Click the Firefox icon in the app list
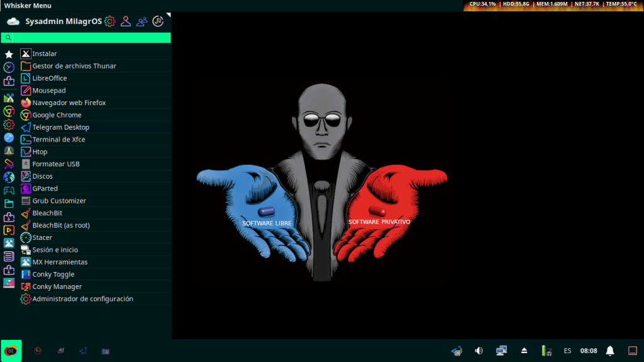Viewport: 644px width, 362px height. (26, 103)
